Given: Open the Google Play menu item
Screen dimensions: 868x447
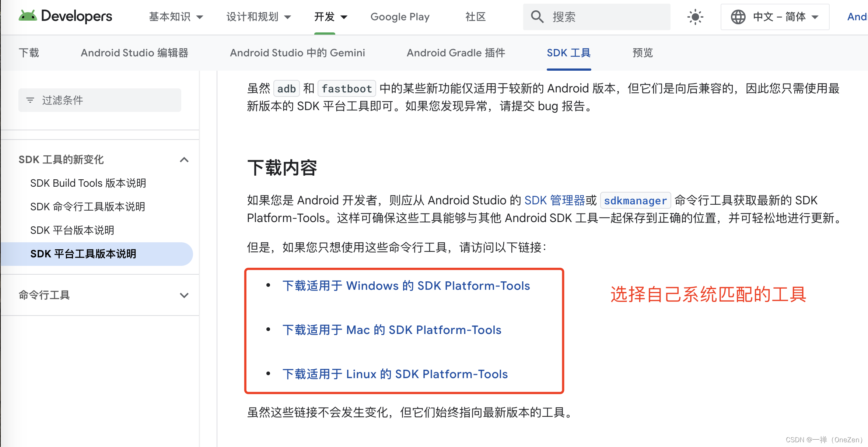Looking at the screenshot, I should tap(400, 17).
